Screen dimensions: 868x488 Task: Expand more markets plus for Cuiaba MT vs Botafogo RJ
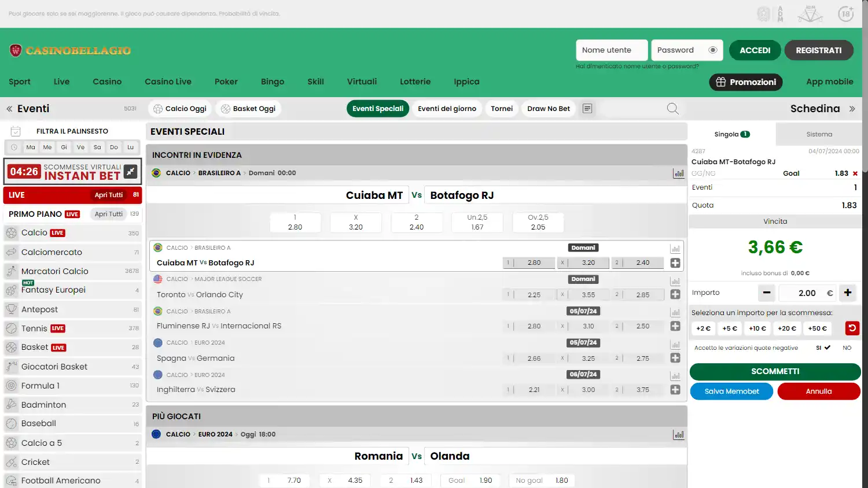(x=675, y=263)
